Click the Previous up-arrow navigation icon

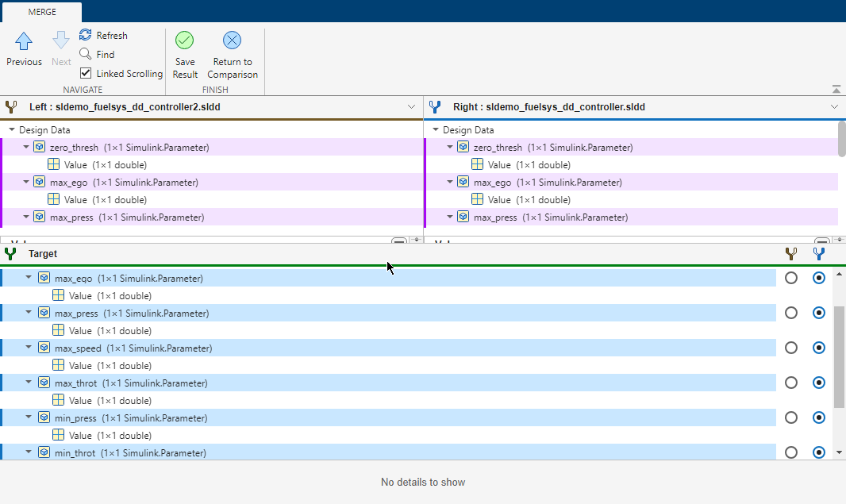[24, 40]
